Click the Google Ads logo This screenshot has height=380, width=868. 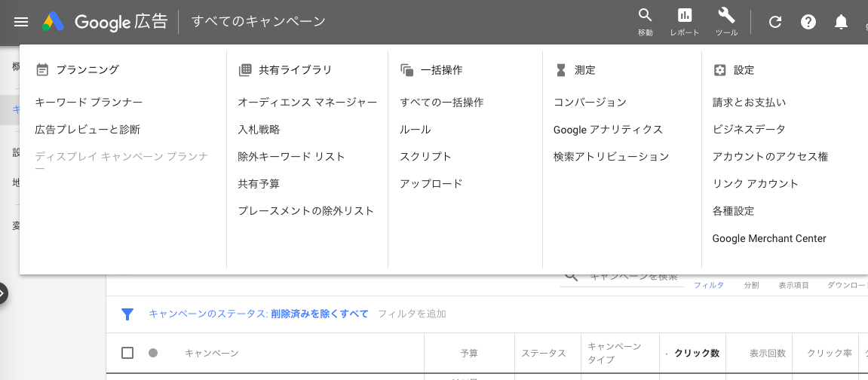pos(53,22)
